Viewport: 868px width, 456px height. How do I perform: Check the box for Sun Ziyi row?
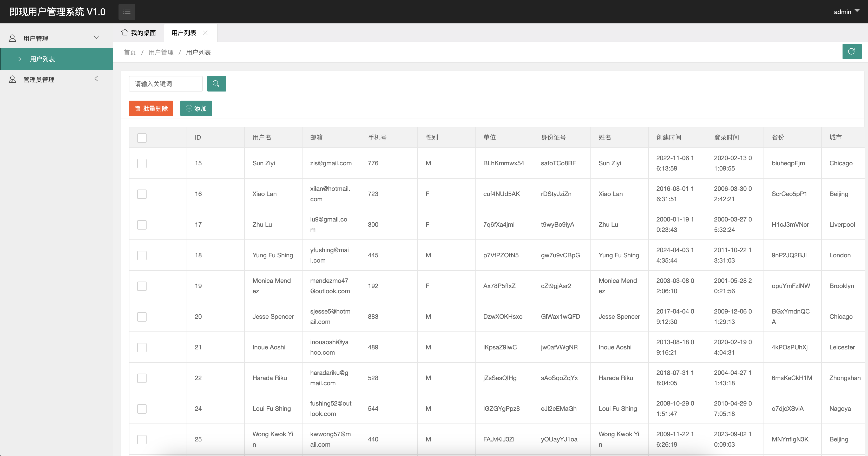coord(142,164)
